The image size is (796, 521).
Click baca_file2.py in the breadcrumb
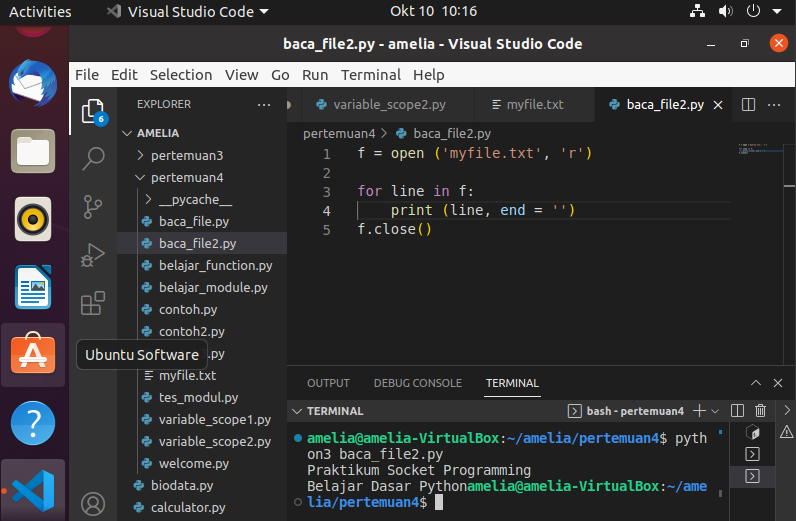pyautogui.click(x=452, y=134)
